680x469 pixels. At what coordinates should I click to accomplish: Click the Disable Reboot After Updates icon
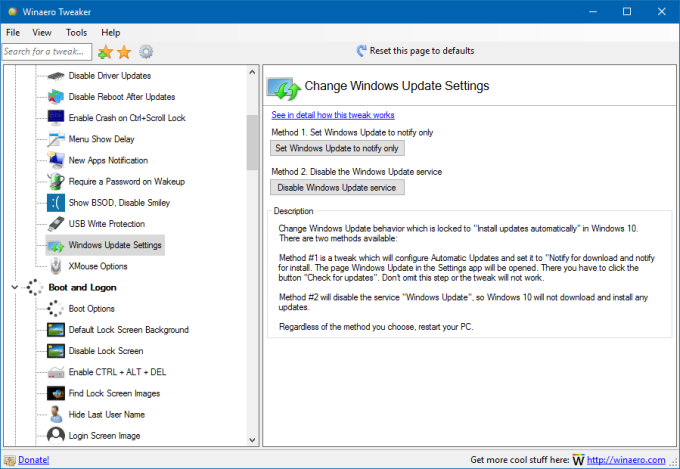pyautogui.click(x=56, y=97)
